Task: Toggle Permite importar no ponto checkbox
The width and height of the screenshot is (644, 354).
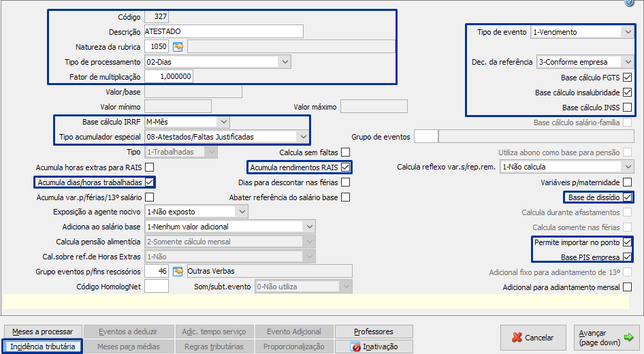Action: [627, 242]
